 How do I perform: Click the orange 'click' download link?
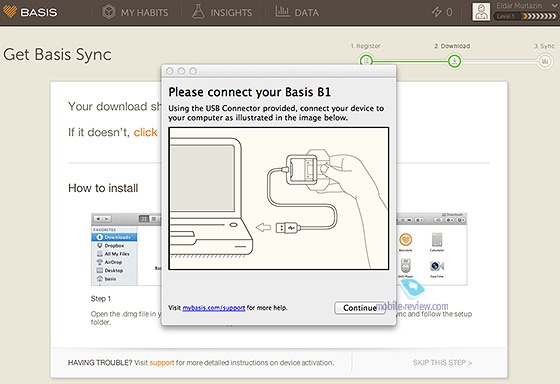coord(145,133)
